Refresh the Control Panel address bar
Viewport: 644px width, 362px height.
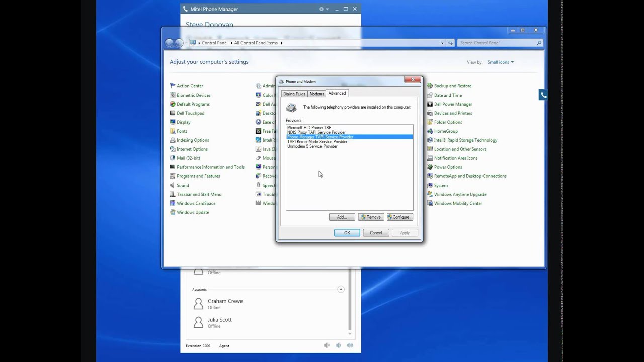point(451,43)
